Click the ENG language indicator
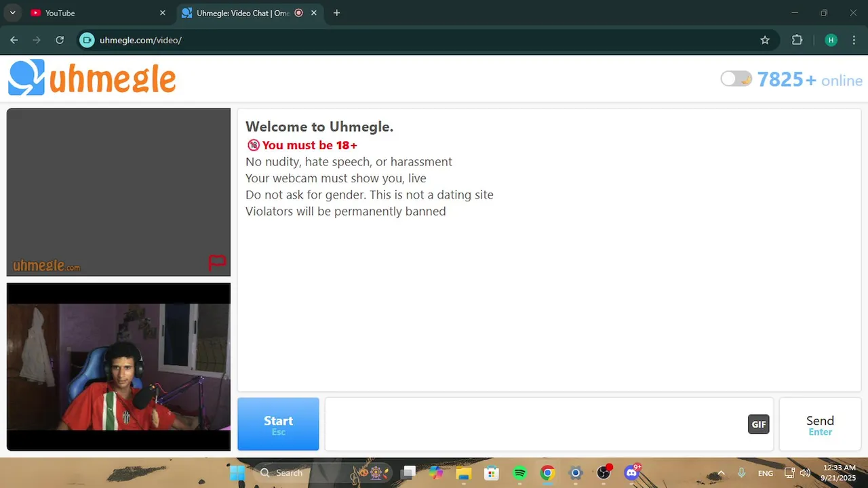The height and width of the screenshot is (488, 868). click(x=766, y=472)
